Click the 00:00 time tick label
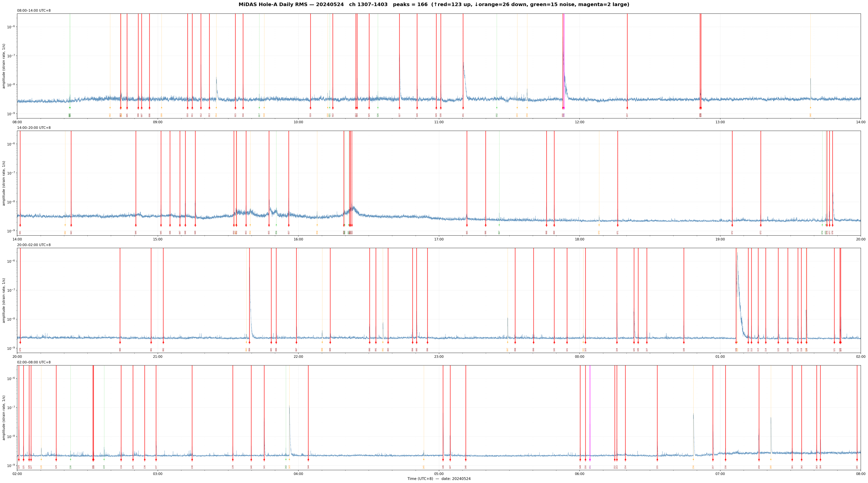The height and width of the screenshot is (483, 868). coord(580,356)
